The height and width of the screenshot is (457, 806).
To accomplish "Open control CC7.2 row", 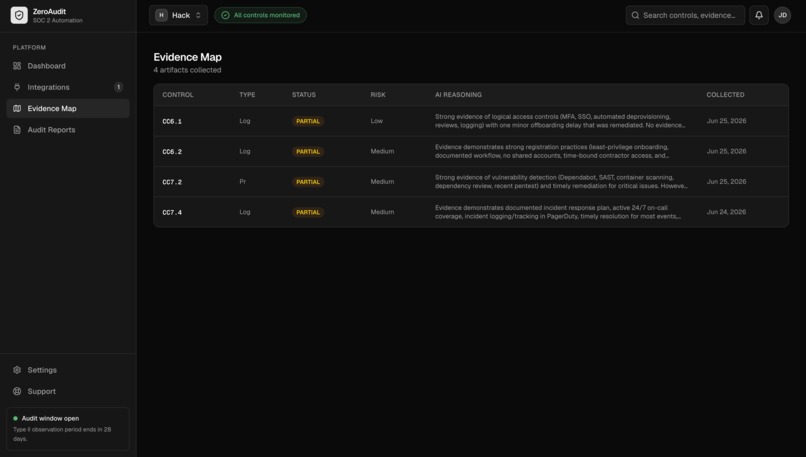I will [471, 181].
